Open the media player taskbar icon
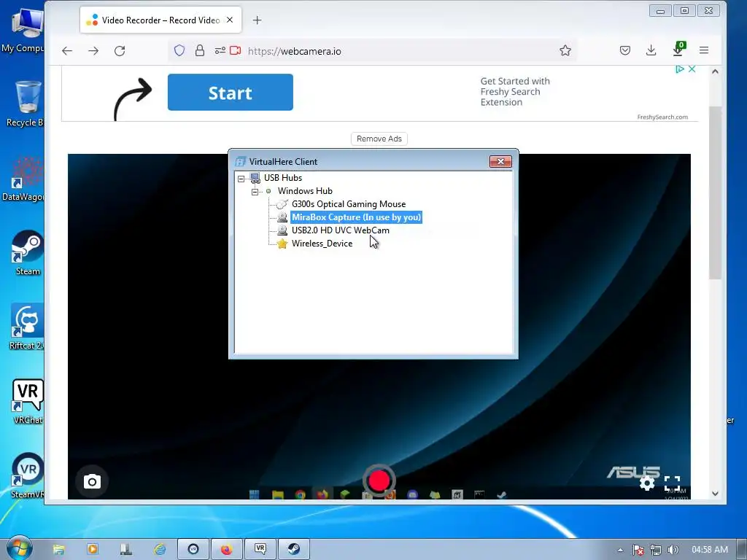 point(93,549)
